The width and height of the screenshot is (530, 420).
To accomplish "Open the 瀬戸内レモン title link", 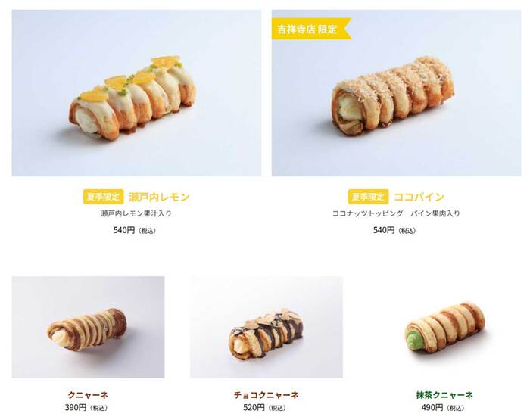I will (159, 197).
